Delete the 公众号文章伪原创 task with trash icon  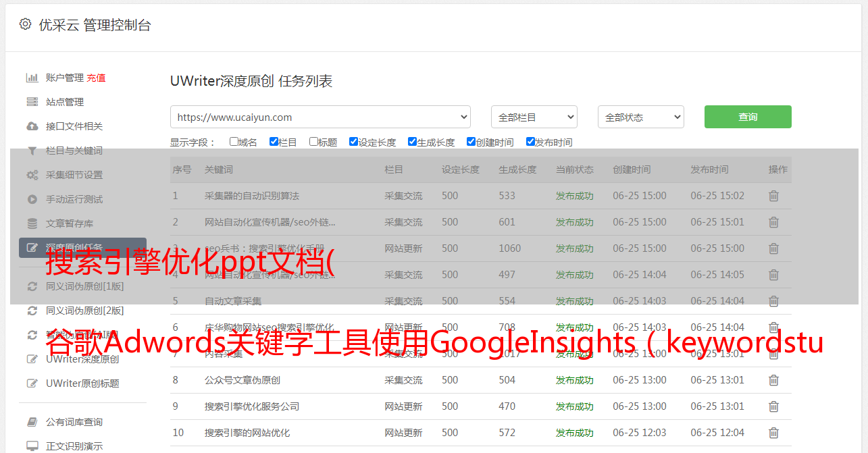(x=774, y=380)
